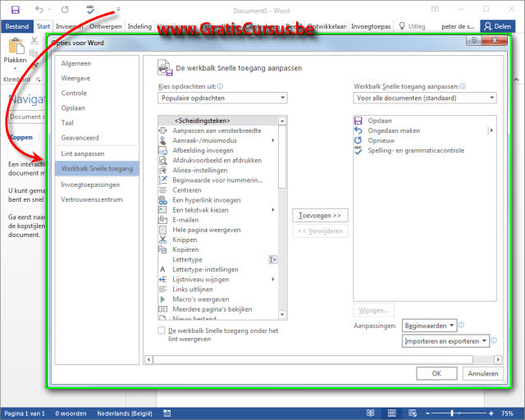Screen dimensions: 525x420
Task: Click zoom in plus button in status bar
Action: point(491,413)
